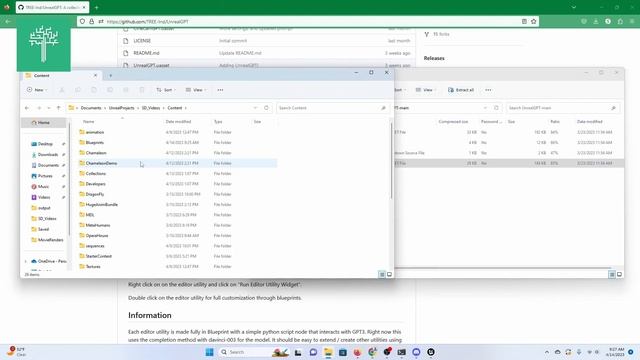Click Documents in the address breadcrumb
The image size is (640, 360).
point(91,108)
